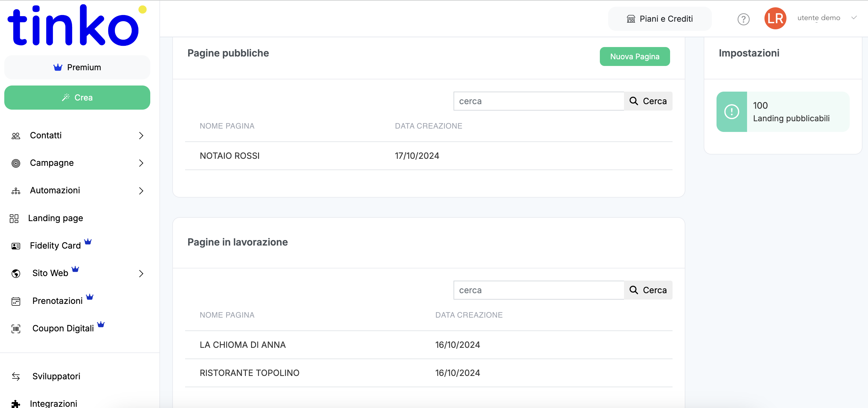This screenshot has height=408, width=868.
Task: Focus the cerca field in Pagine in lavorazione
Action: (x=539, y=290)
